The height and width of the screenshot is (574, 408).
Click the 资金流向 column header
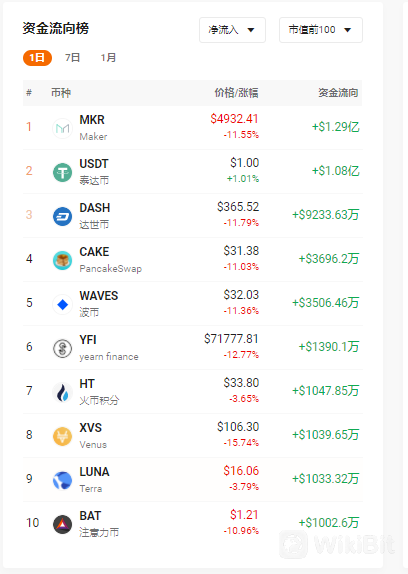coord(338,93)
